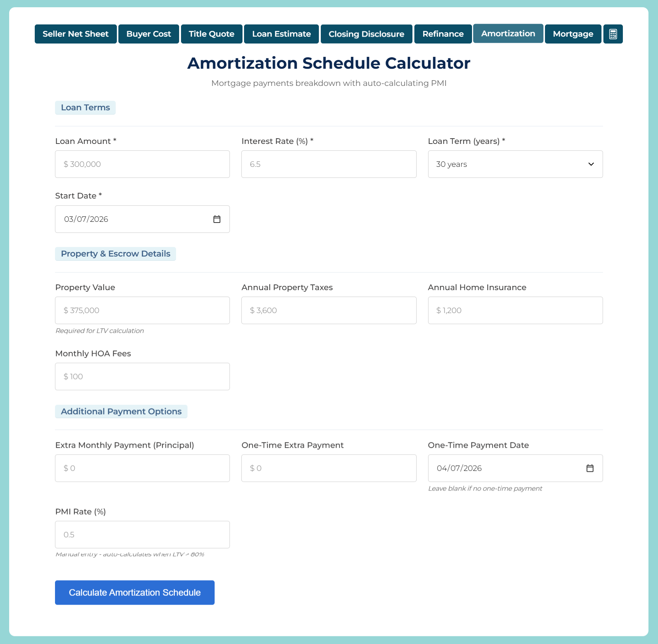Image resolution: width=658 pixels, height=644 pixels.
Task: Click the Loan Amount input field
Action: [x=142, y=164]
